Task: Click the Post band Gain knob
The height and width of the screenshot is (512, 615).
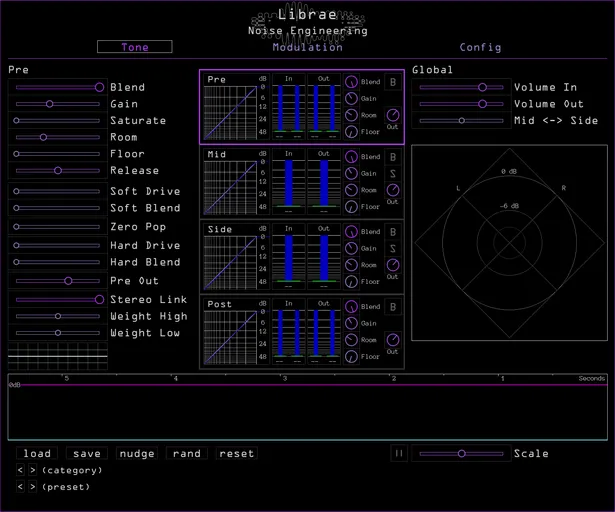Action: point(351,323)
